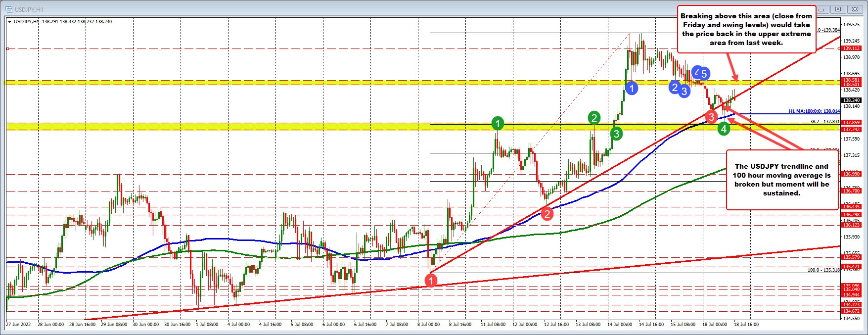Click the OHLC values 138.291 138.432 text
This screenshot has height=335, width=868.
[x=59, y=22]
